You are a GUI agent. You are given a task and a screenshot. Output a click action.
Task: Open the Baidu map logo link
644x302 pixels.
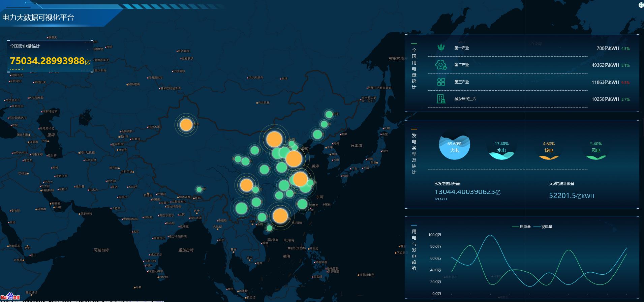pos(10,297)
